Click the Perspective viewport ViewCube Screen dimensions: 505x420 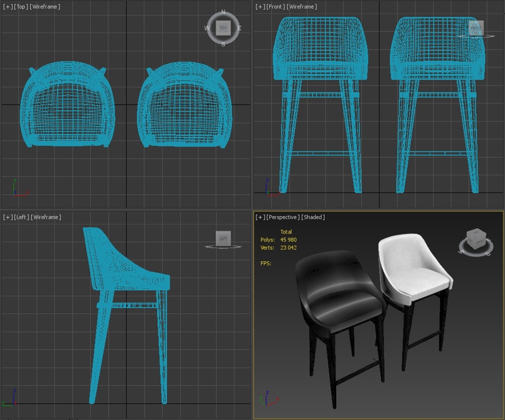click(476, 239)
